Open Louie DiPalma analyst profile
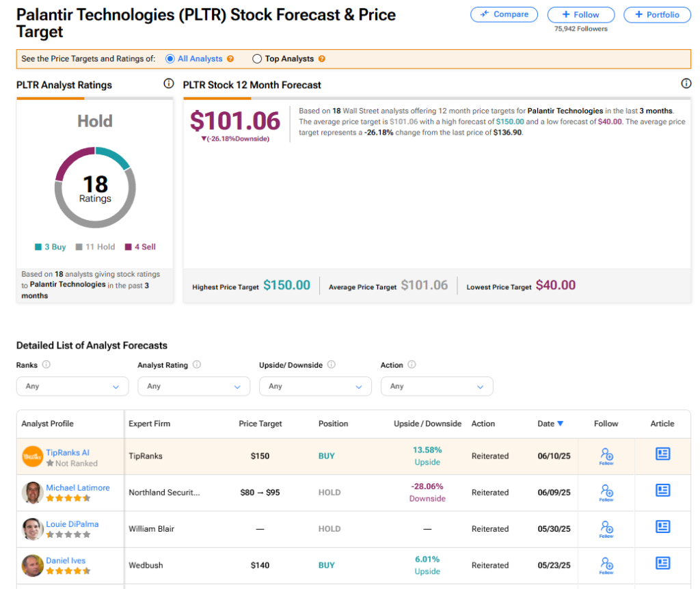Screen dimensions: 700x589 (72, 524)
